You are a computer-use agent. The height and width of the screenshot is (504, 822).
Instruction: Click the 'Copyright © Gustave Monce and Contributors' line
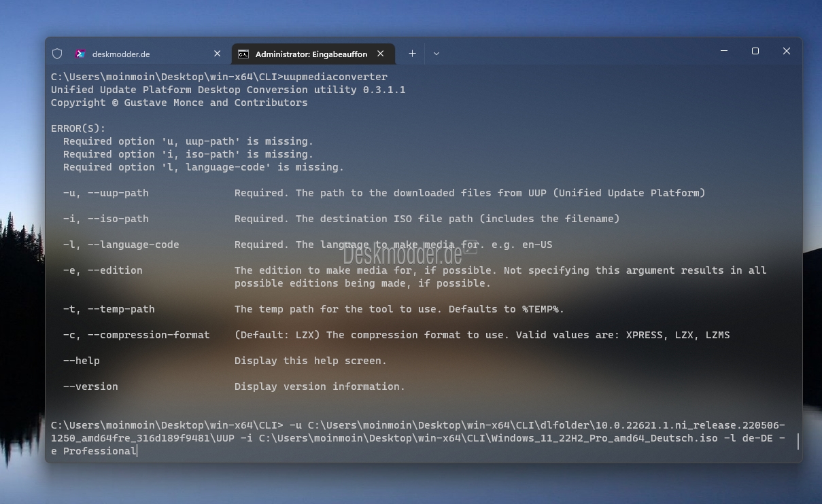[x=179, y=103]
